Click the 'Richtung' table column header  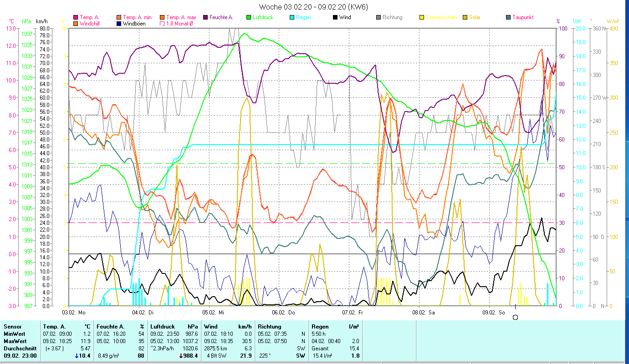[x=269, y=327]
